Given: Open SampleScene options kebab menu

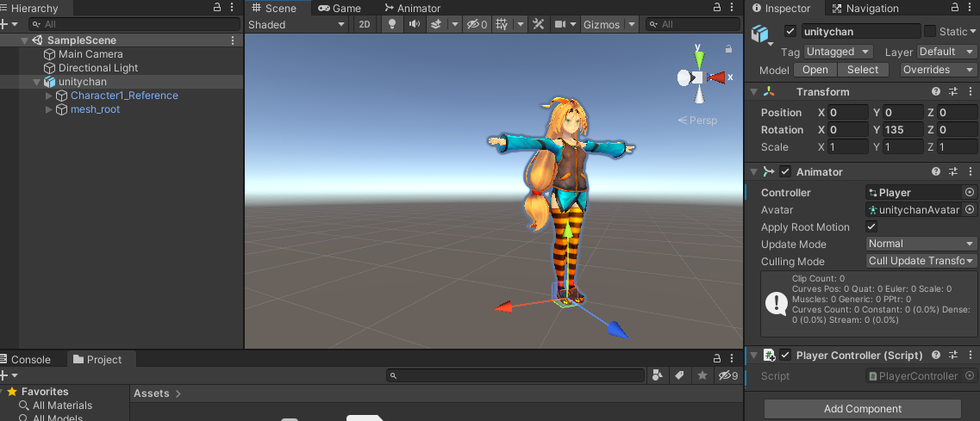Looking at the screenshot, I should coord(233,40).
